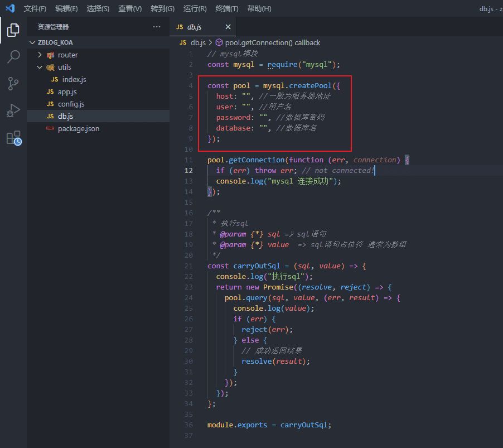Viewport: 503px width, 448px height.
Task: Open the explorer more actions ellipsis
Action: (157, 27)
